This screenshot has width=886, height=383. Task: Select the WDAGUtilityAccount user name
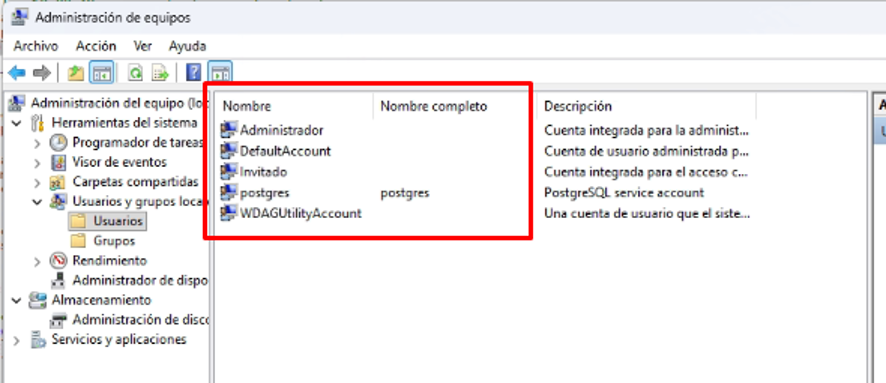tap(301, 214)
